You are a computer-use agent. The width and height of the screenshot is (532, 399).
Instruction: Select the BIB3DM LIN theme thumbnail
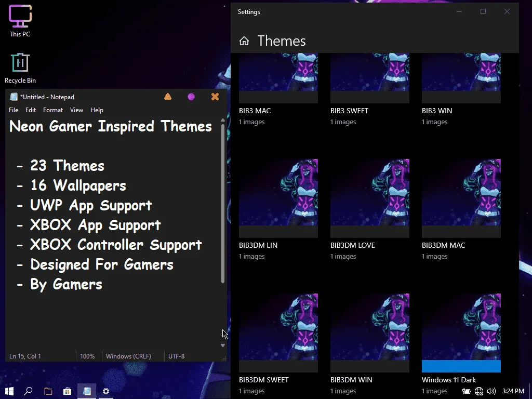pyautogui.click(x=278, y=198)
